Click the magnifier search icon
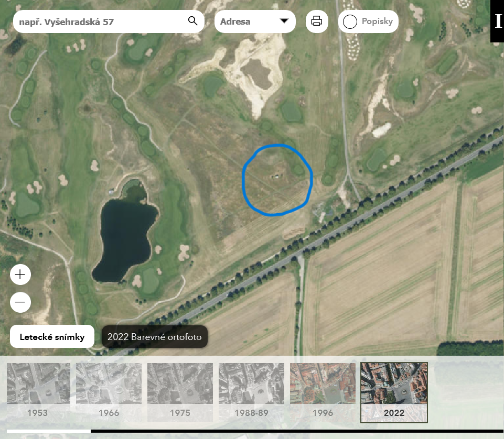Screen dimensions: 504x439 click(192, 21)
